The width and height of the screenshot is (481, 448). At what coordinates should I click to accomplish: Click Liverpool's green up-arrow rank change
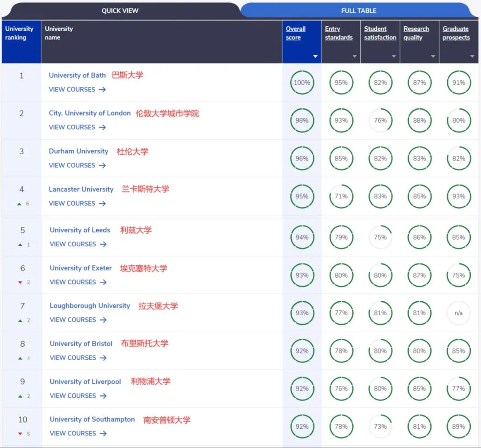[x=20, y=396]
